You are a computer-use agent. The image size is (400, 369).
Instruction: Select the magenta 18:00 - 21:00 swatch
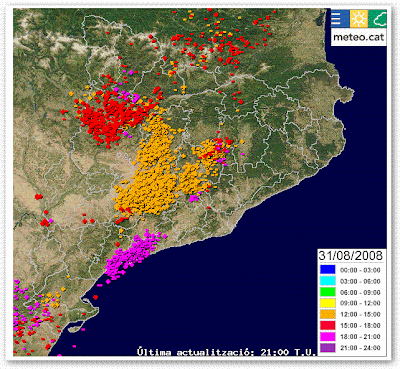coord(328,337)
